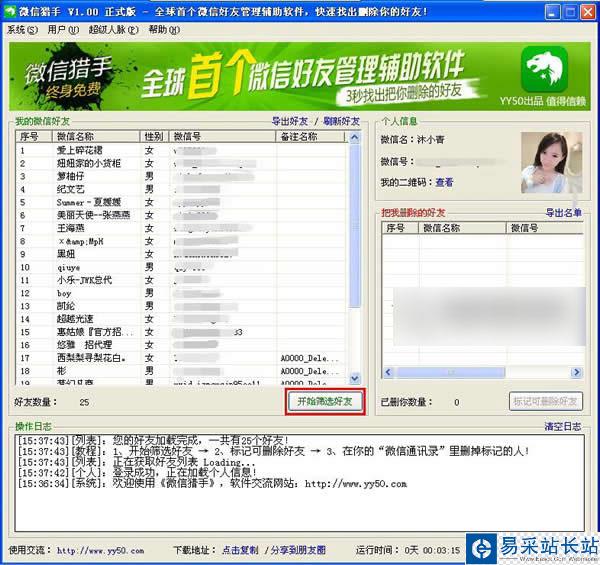Click the friends list vertical scrollbar thumb
Screen dimensions: 600x565
(355, 226)
